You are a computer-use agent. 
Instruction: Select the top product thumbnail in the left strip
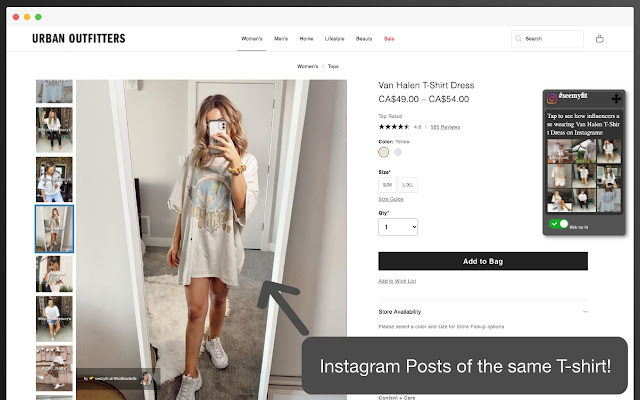(54, 90)
